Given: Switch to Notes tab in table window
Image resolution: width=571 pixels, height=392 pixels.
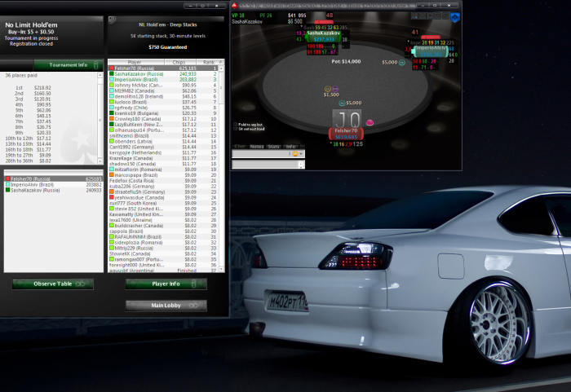Looking at the screenshot, I should point(257,147).
